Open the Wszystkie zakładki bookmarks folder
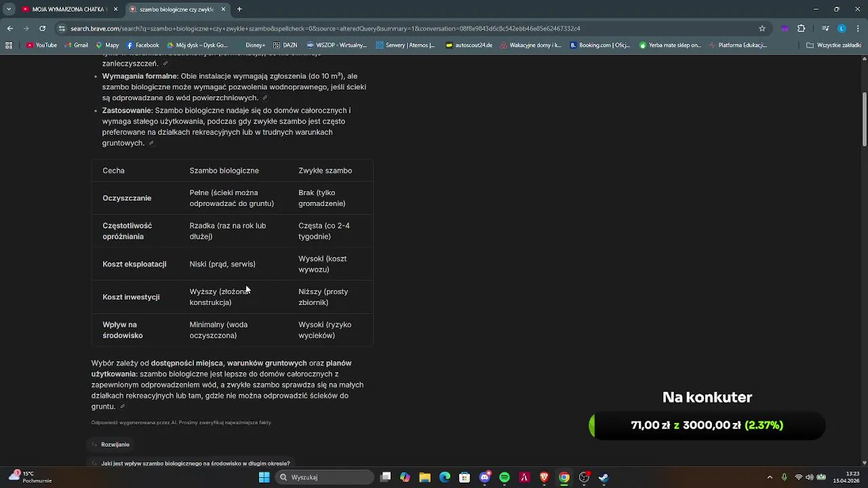The image size is (868, 488). tap(834, 45)
